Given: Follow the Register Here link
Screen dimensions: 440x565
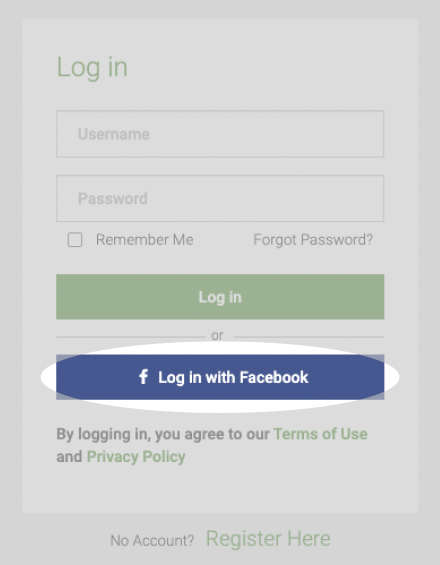Looking at the screenshot, I should 268,539.
